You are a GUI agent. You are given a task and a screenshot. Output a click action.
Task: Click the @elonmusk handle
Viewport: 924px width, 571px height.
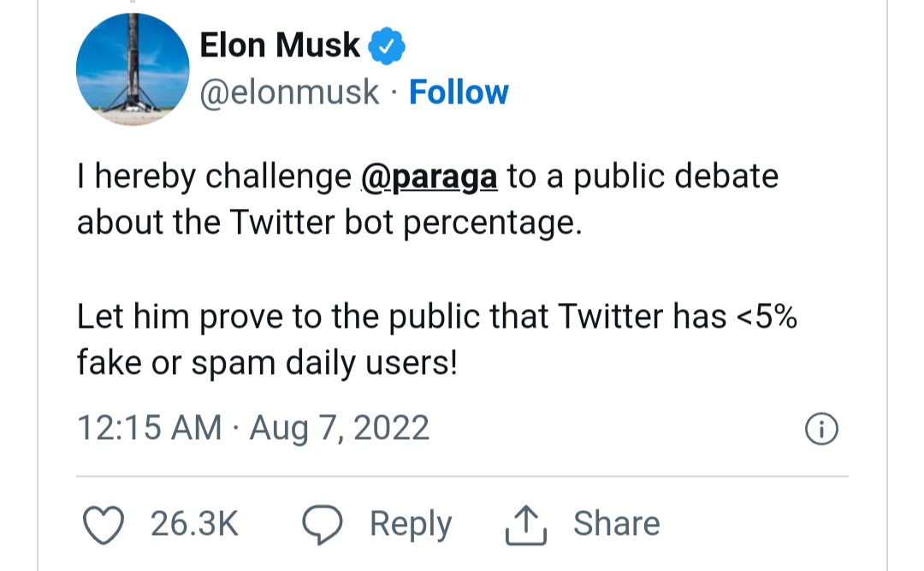coord(289,92)
